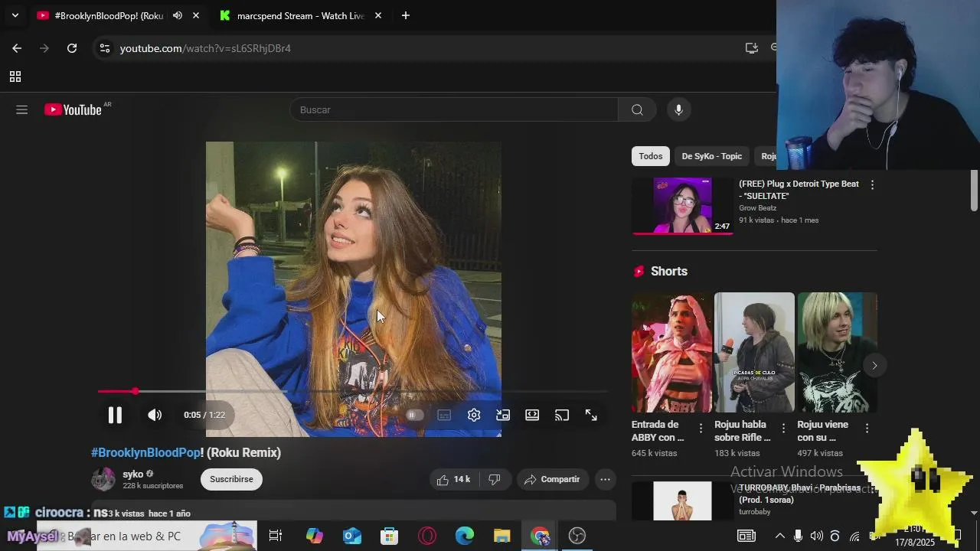Open syko channel name link

[x=132, y=474]
